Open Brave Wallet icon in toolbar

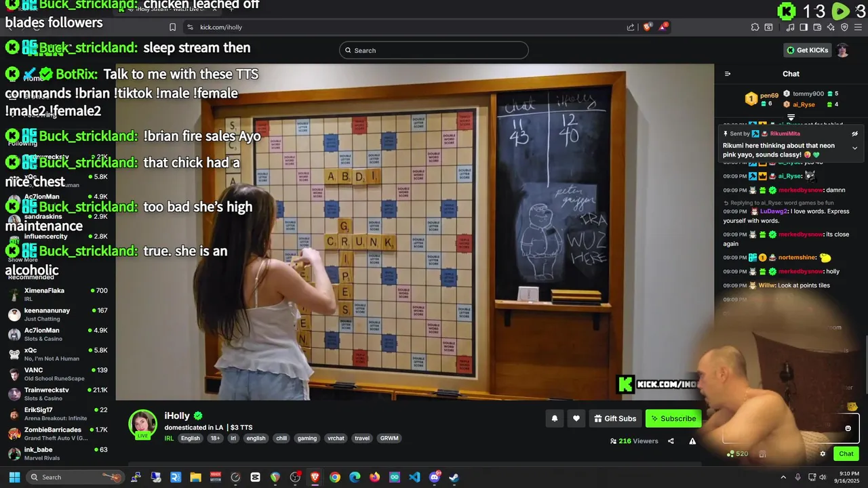[817, 27]
